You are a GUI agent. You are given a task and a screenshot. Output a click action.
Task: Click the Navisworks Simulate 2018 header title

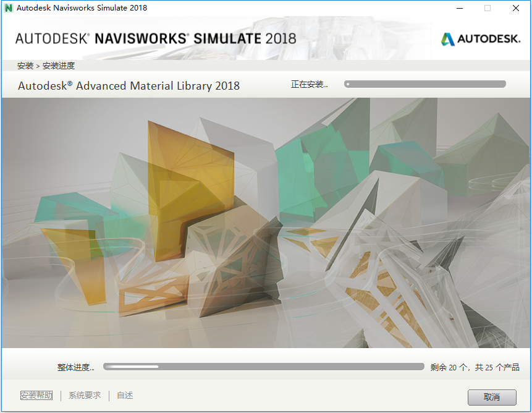pyautogui.click(x=156, y=39)
